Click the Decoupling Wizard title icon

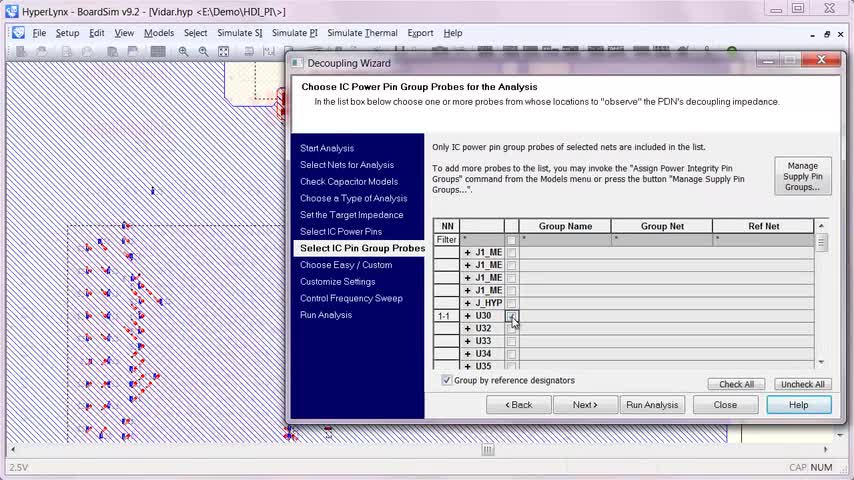click(x=297, y=63)
